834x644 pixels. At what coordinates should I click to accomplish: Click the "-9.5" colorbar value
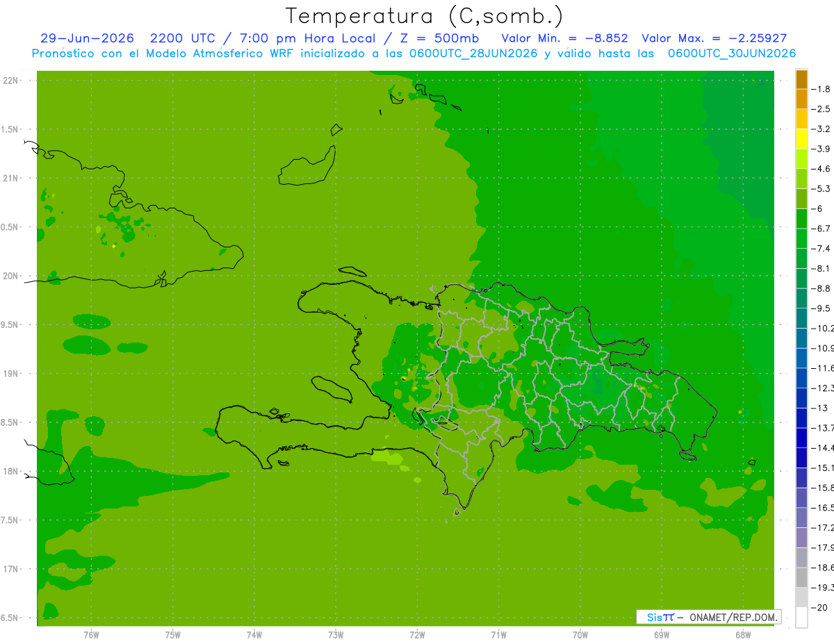[822, 308]
